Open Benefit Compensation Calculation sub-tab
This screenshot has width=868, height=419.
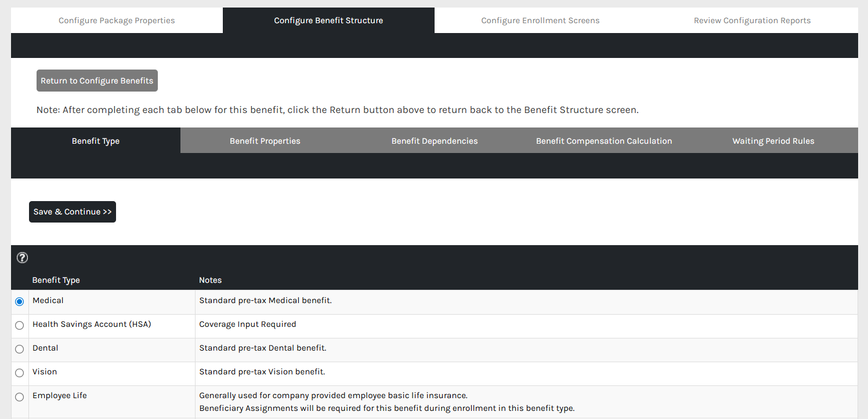point(604,141)
